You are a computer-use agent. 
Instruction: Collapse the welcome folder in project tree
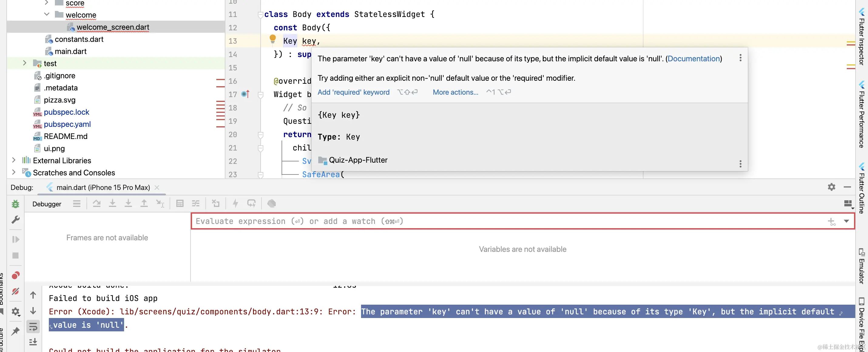click(x=47, y=15)
